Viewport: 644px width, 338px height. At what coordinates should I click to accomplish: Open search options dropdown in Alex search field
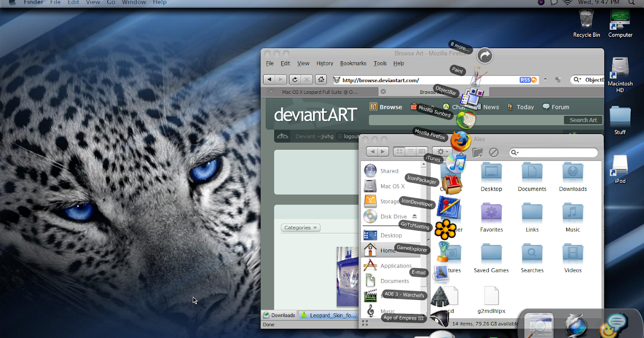click(x=515, y=153)
